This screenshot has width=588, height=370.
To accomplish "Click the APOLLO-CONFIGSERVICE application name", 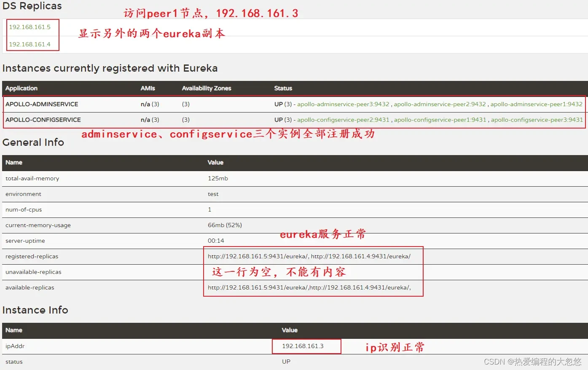I will point(43,120).
